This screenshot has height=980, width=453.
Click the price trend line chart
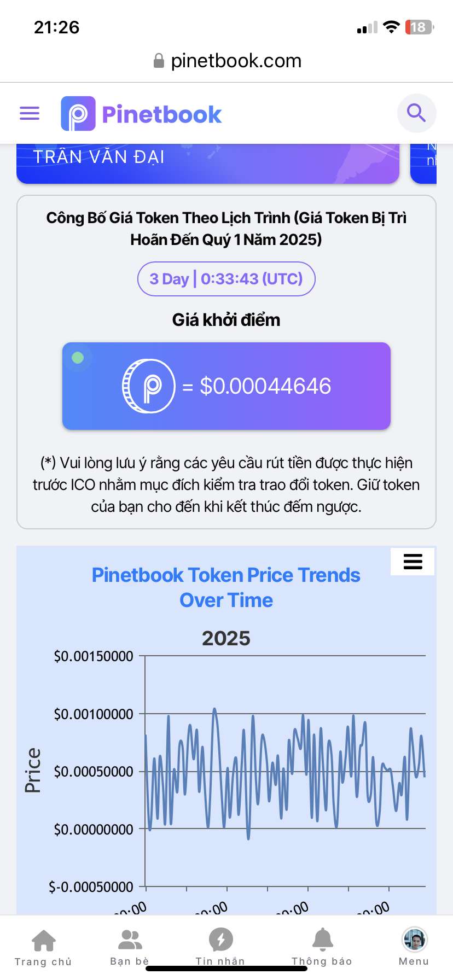point(284,771)
